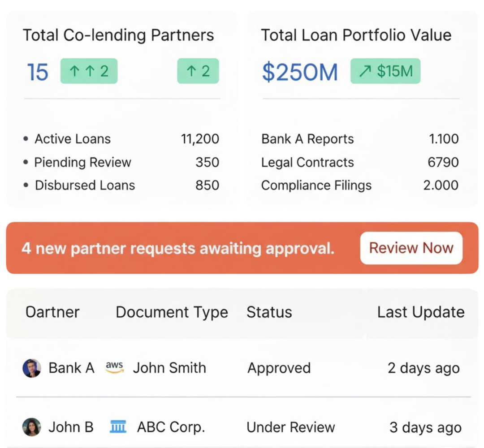The image size is (484, 448).
Task: Click Bank A's avatar photo
Action: (32, 368)
